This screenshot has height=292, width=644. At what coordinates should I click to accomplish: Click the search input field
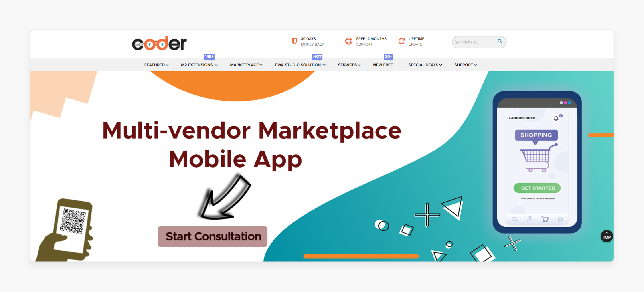474,41
